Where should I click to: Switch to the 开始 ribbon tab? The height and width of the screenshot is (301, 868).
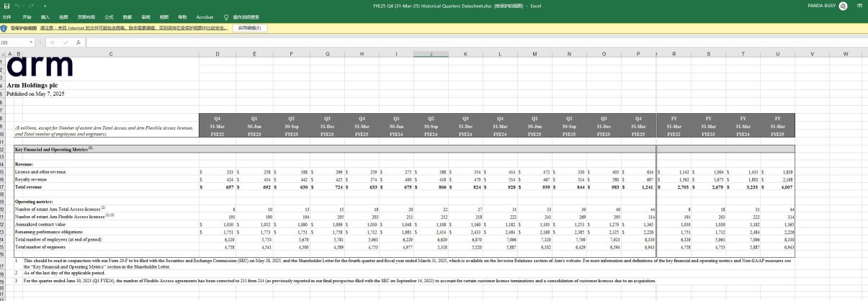[x=27, y=16]
